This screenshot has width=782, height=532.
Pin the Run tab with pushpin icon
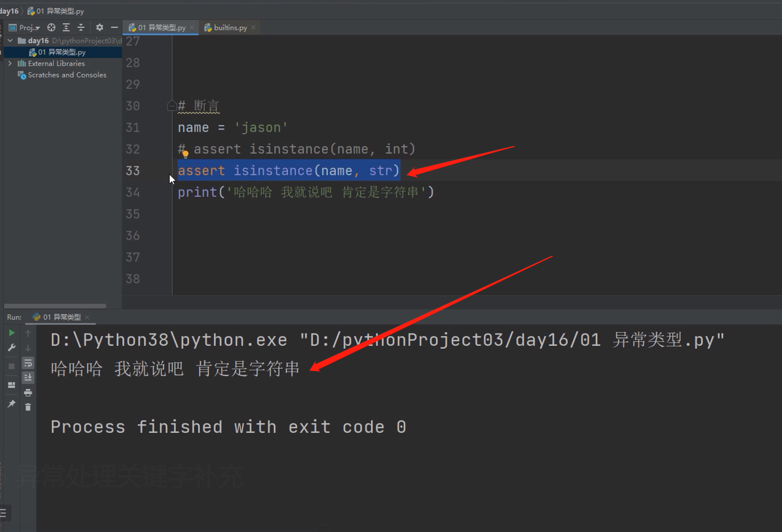pyautogui.click(x=11, y=404)
